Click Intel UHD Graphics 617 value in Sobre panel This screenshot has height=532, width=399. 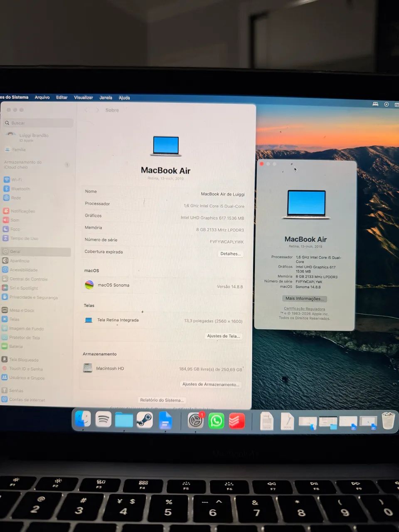pyautogui.click(x=212, y=218)
